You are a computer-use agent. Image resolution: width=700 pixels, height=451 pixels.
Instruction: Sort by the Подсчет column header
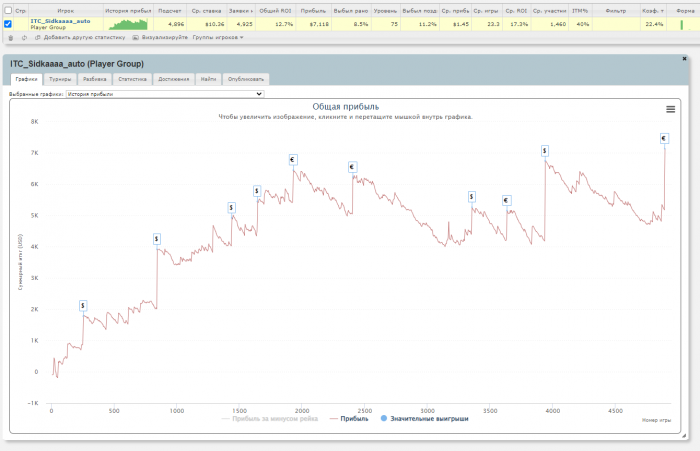(170, 11)
